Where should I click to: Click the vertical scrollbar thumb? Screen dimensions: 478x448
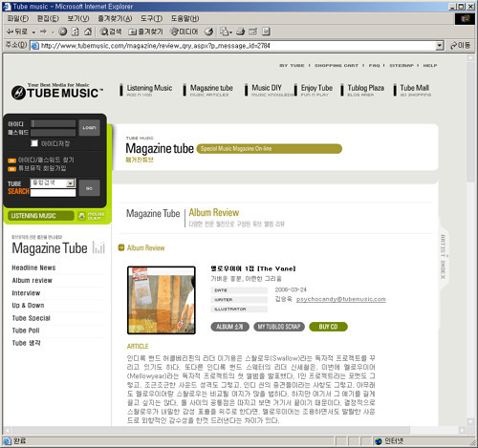pyautogui.click(x=470, y=121)
